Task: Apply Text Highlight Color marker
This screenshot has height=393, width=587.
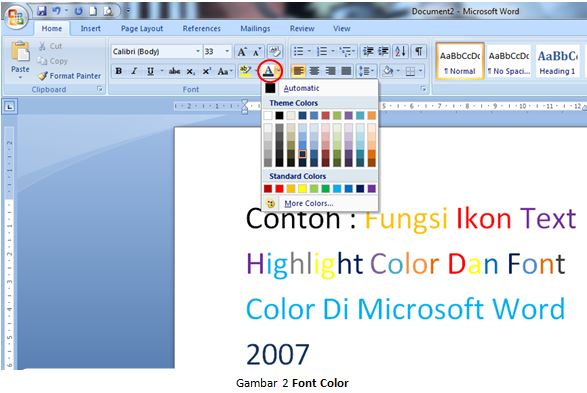Action: click(245, 71)
